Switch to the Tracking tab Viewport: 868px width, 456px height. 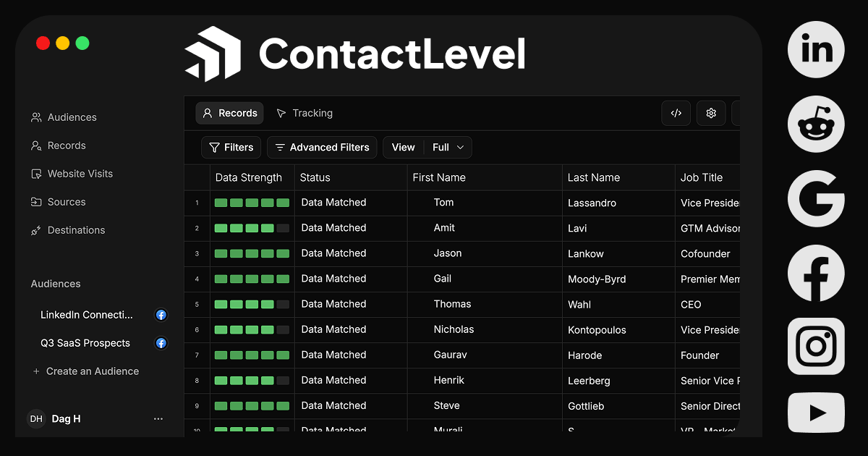(304, 113)
